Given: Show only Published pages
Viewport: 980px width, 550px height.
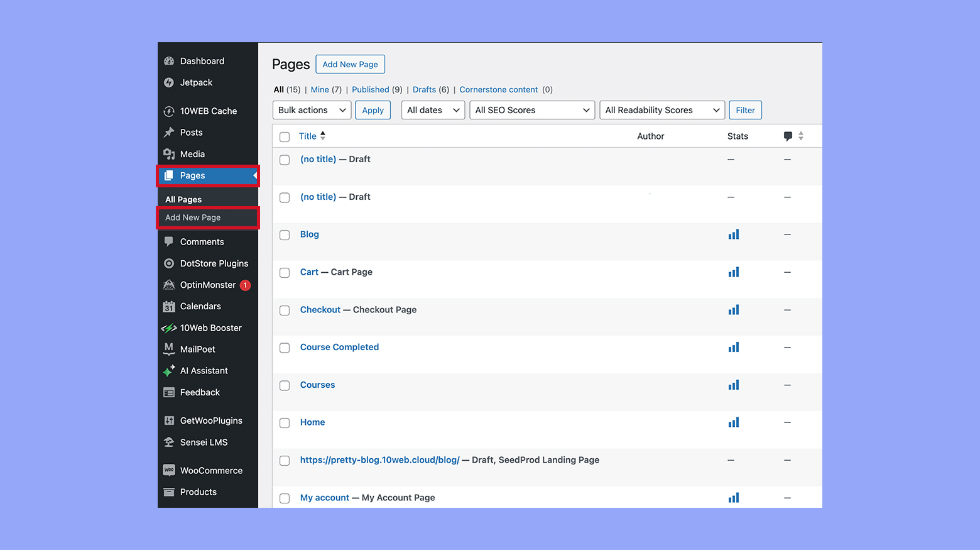Looking at the screenshot, I should 370,89.
